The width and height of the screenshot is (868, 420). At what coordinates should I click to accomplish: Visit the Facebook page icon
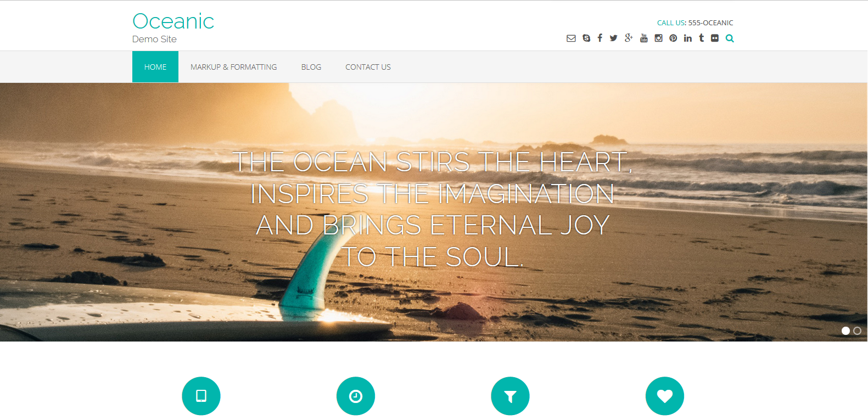point(600,38)
